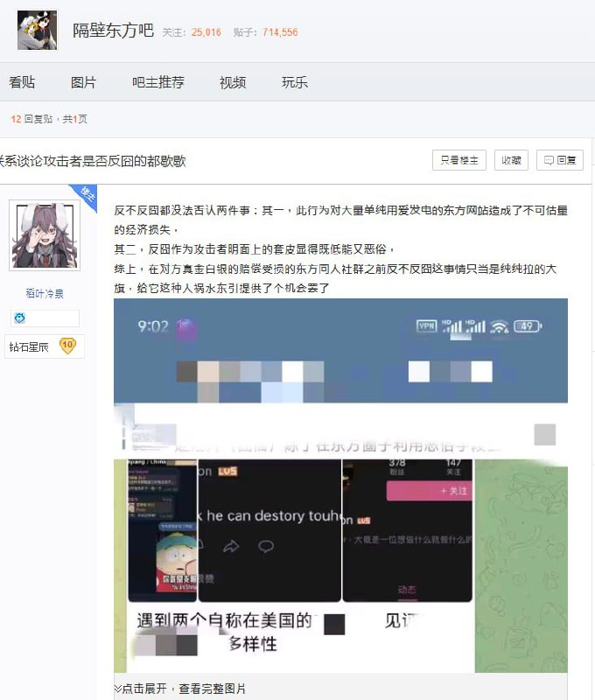The image size is (595, 700).
Task: Click the level 10 yellow badge icon
Action: click(68, 346)
